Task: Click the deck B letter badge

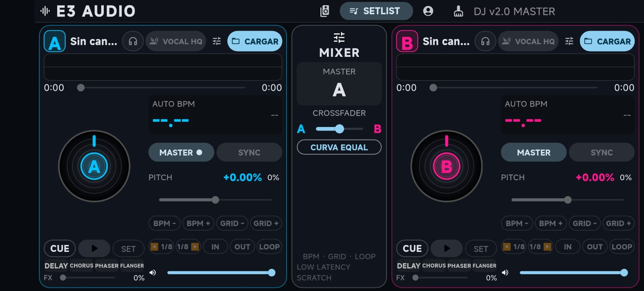Action: click(x=407, y=42)
